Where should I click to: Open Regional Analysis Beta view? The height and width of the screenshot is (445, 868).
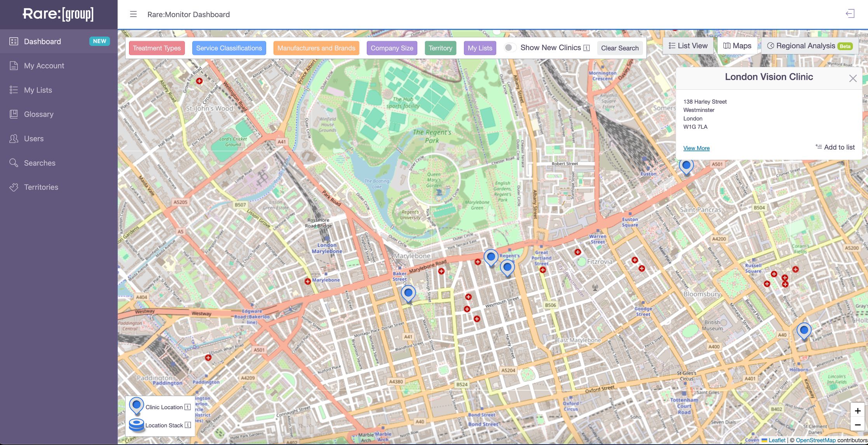pyautogui.click(x=810, y=46)
